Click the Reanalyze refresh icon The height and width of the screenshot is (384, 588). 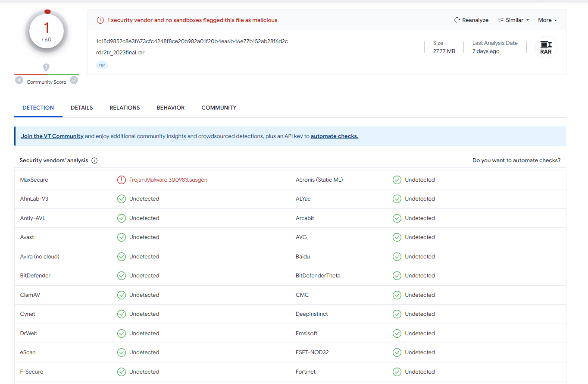[x=457, y=20]
